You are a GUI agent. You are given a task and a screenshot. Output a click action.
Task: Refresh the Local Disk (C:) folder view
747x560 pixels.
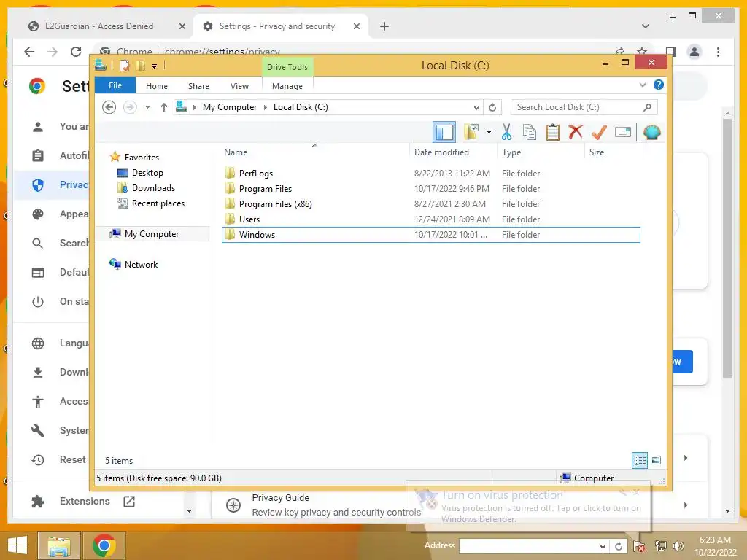pos(492,107)
